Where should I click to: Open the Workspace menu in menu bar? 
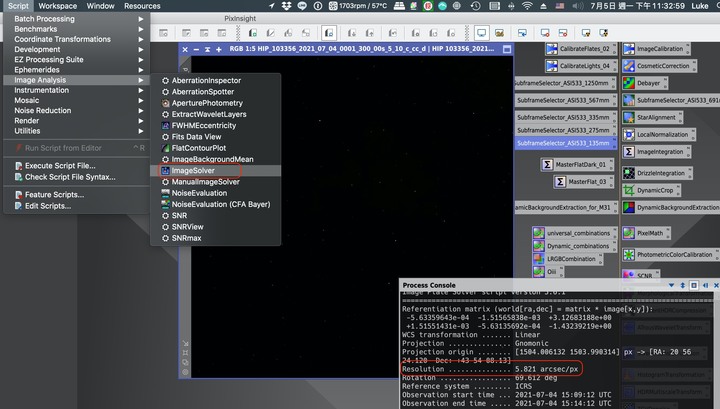click(x=57, y=6)
